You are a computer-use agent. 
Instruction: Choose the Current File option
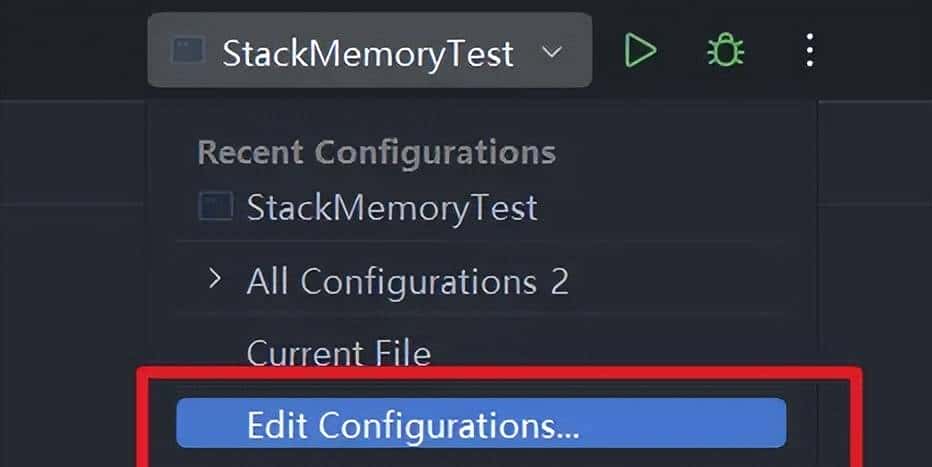(x=338, y=353)
